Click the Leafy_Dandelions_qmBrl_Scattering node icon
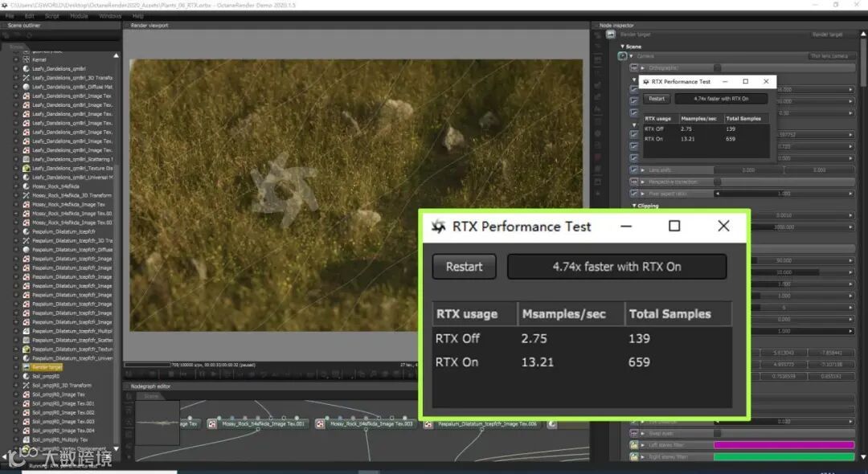Screen dimensions: 868x474 pos(26,159)
